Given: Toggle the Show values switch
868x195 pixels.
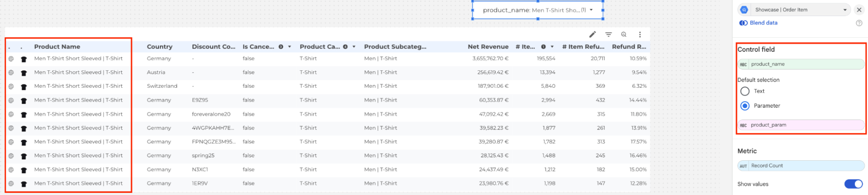Looking at the screenshot, I should click(x=853, y=184).
